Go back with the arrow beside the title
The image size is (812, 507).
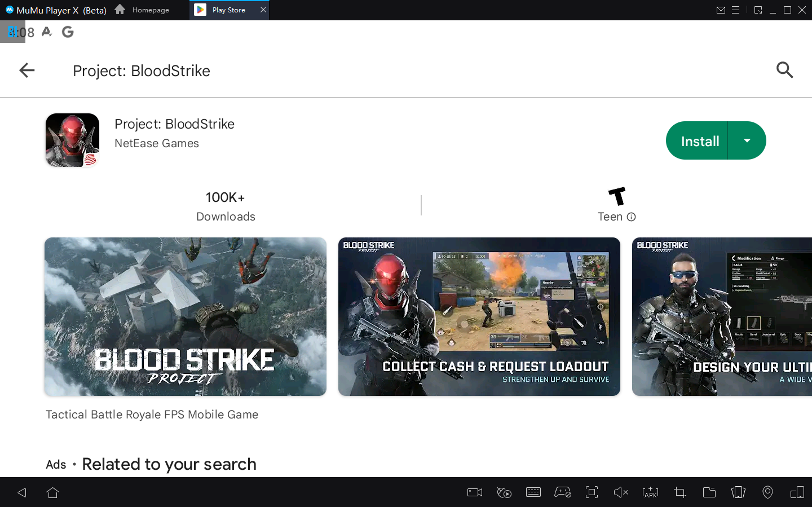coord(27,70)
